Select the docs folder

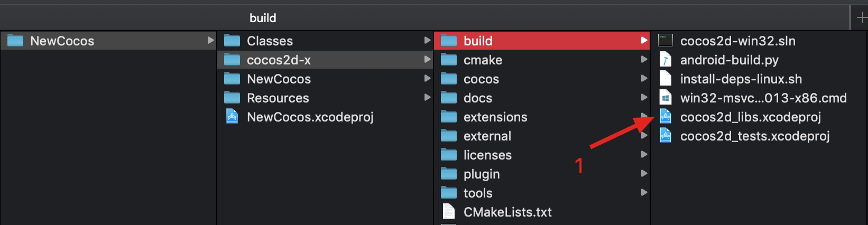477,98
